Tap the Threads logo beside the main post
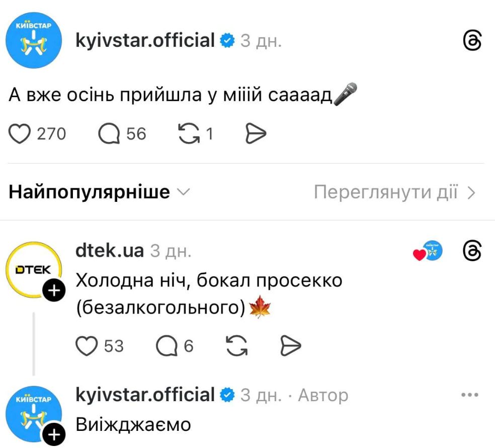This screenshot has height=448, width=495. (472, 40)
